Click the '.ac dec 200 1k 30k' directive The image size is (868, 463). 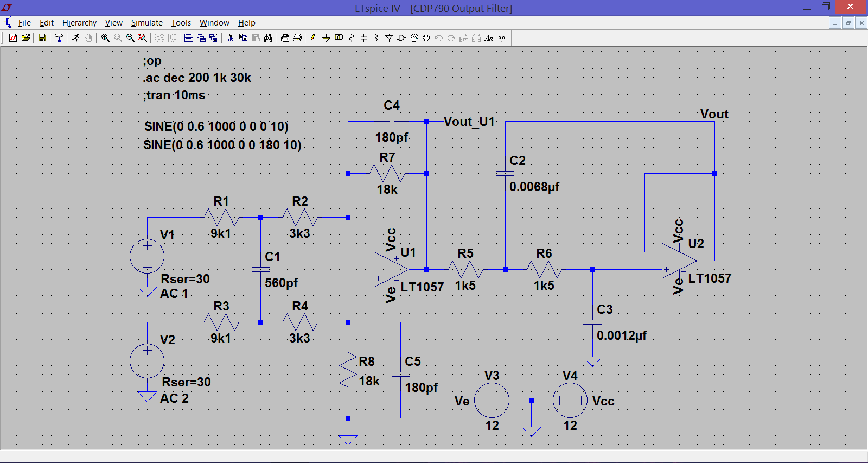197,78
